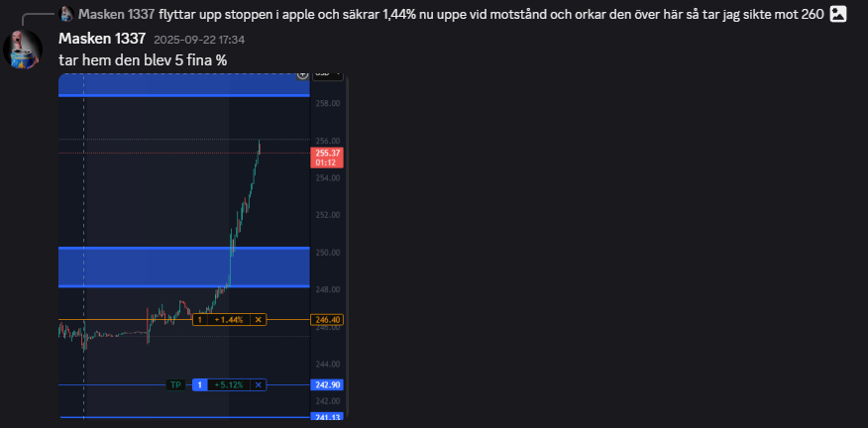Click the plus circle icon atop chart

pyautogui.click(x=303, y=74)
